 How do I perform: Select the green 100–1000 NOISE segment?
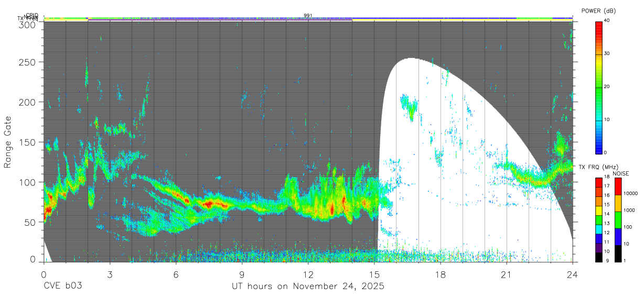617,220
